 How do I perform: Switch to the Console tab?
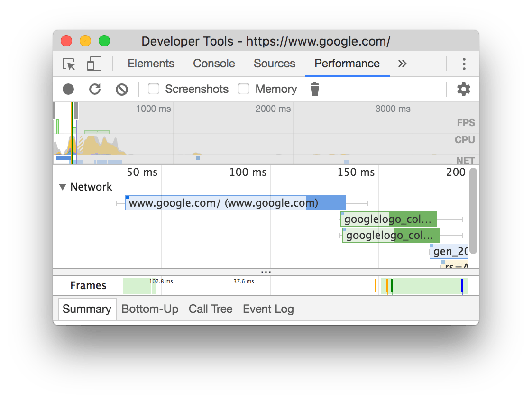point(213,64)
